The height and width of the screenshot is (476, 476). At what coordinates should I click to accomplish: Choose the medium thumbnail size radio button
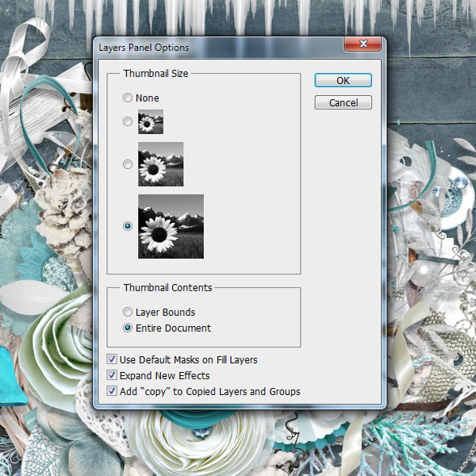coord(128,164)
